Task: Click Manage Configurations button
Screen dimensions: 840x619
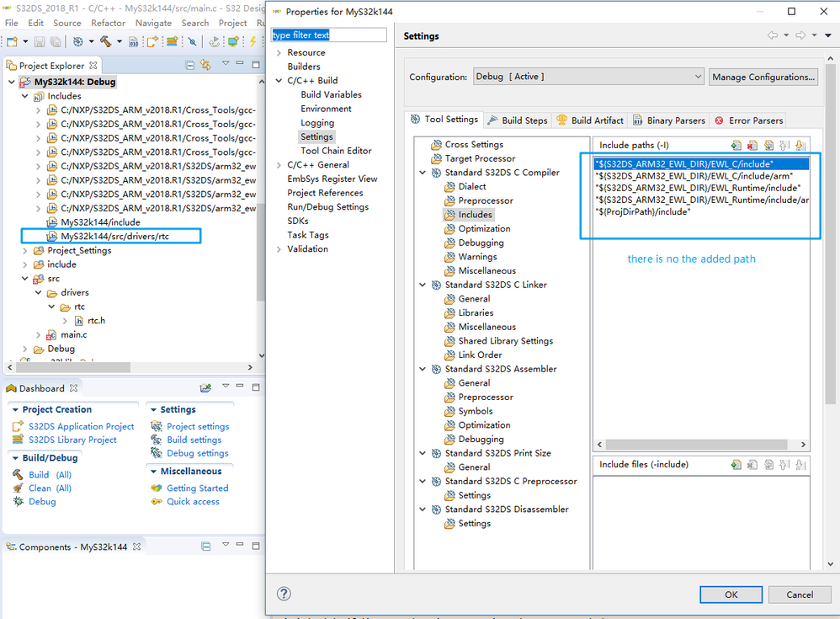Action: [763, 77]
